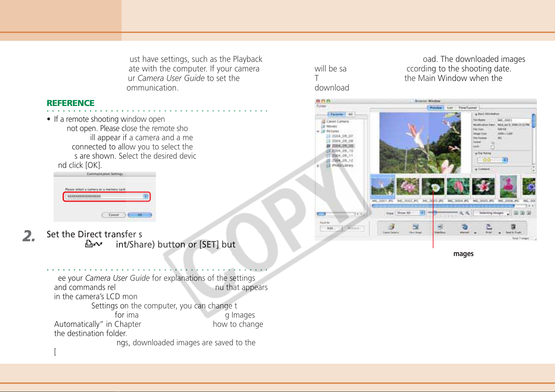Viewport: 555px width, 392px height.
Task: Toggle the Lock checkbox in Basic Information
Action: (492, 147)
